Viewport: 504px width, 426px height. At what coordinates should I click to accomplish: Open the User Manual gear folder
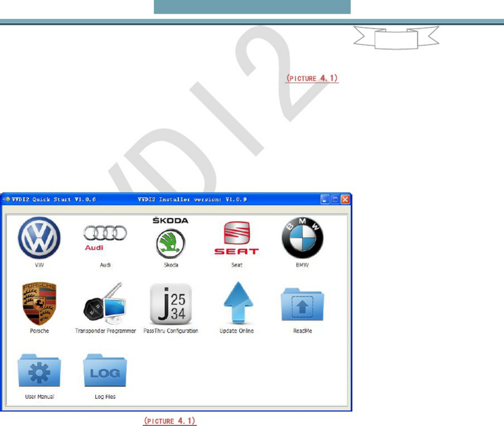pyautogui.click(x=39, y=370)
